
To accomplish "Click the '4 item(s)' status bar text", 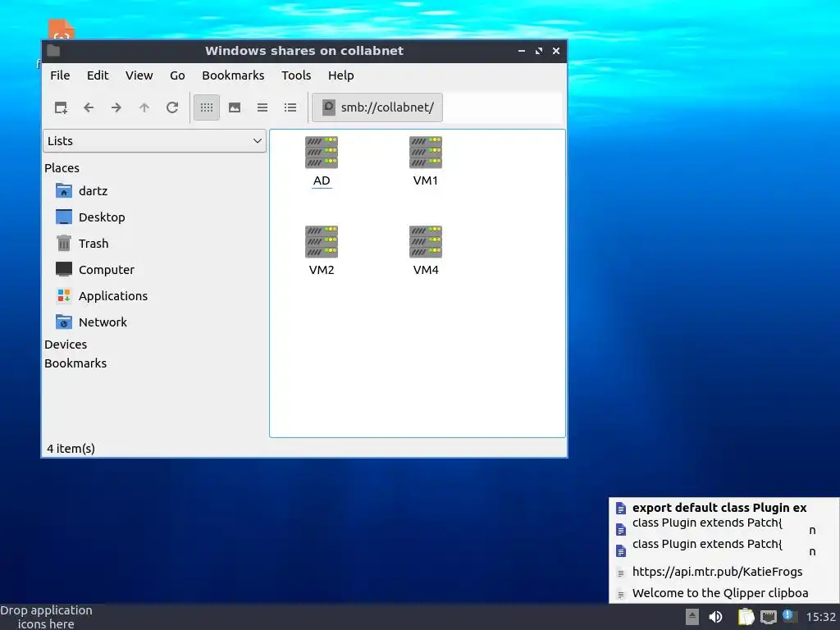I will [x=71, y=449].
